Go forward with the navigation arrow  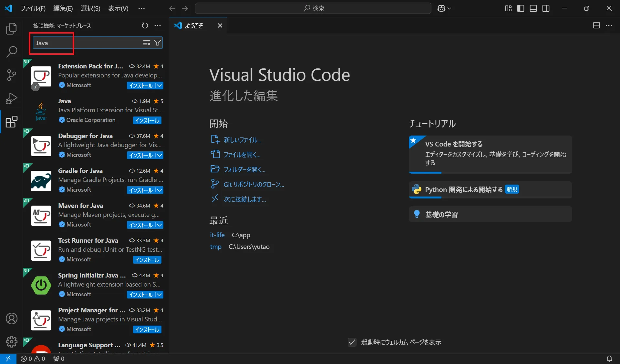185,8
